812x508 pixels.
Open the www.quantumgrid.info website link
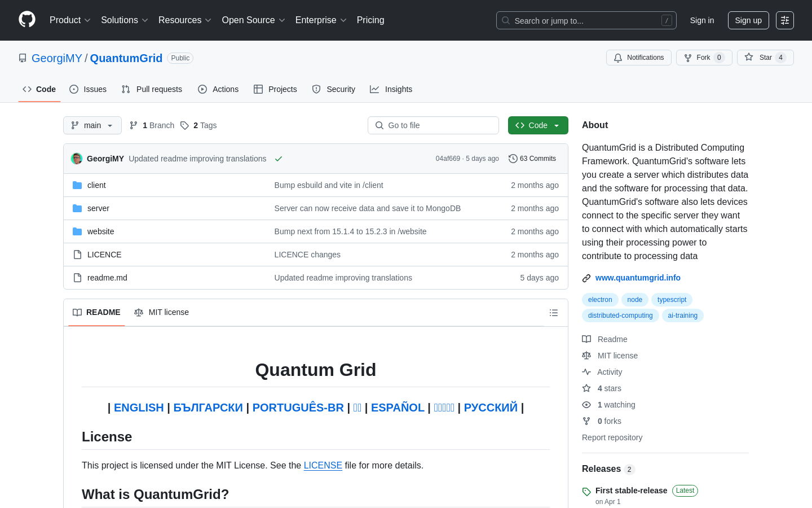638,278
